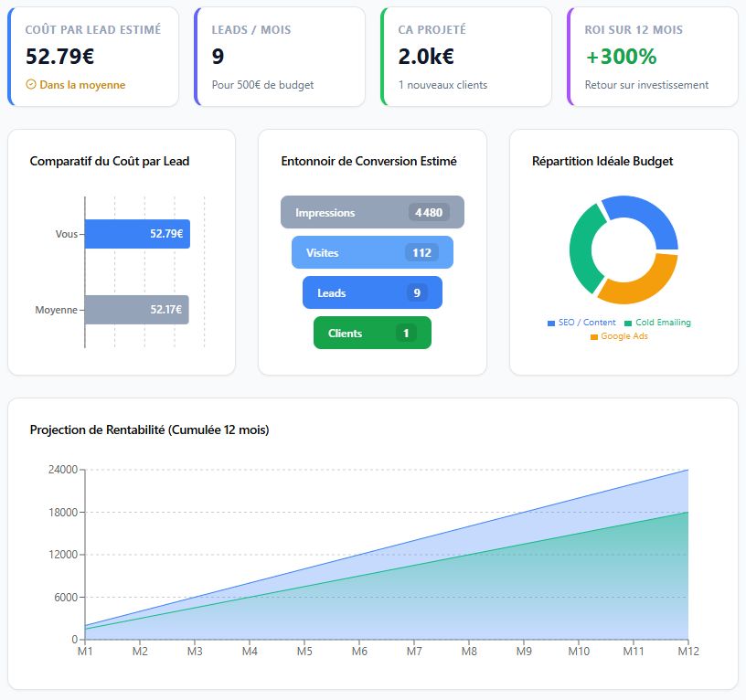Viewport: 746px width, 700px height.
Task: Click the blue SEO / Content legend swatch
Action: 551,323
